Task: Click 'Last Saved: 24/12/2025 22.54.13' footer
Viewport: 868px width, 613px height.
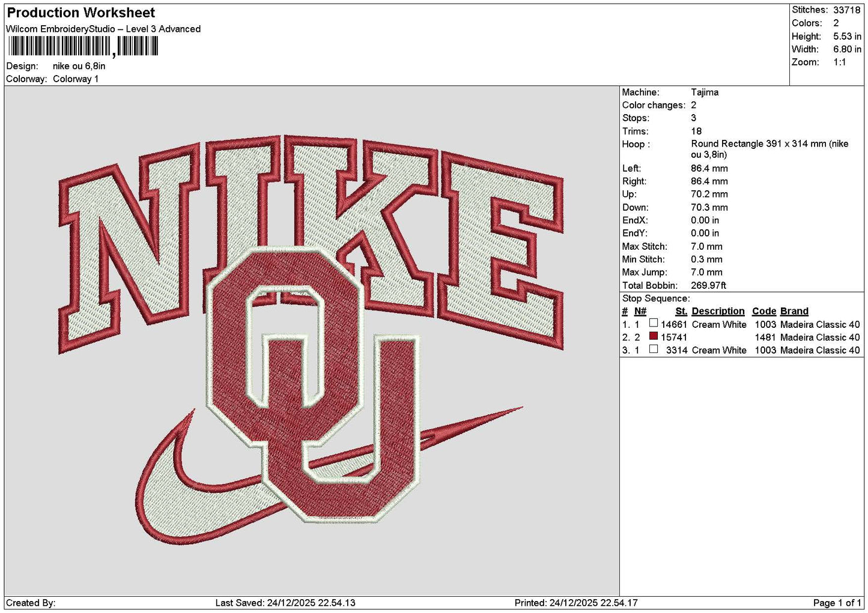Action: [285, 603]
